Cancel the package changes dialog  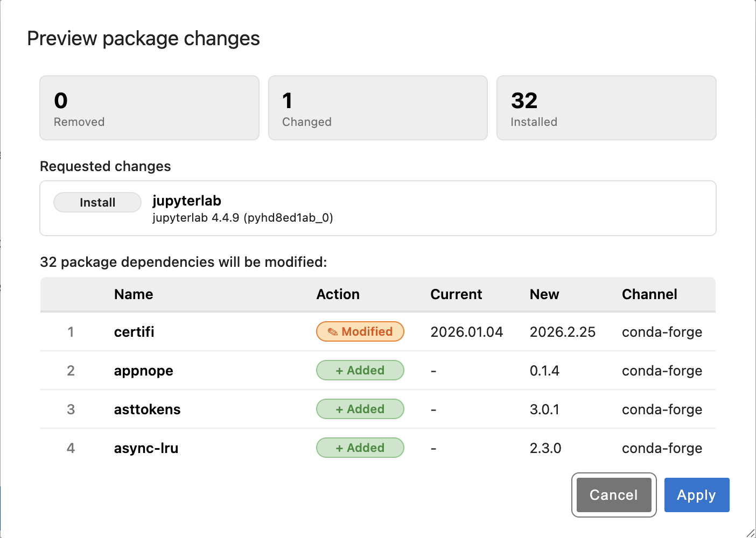click(x=614, y=495)
